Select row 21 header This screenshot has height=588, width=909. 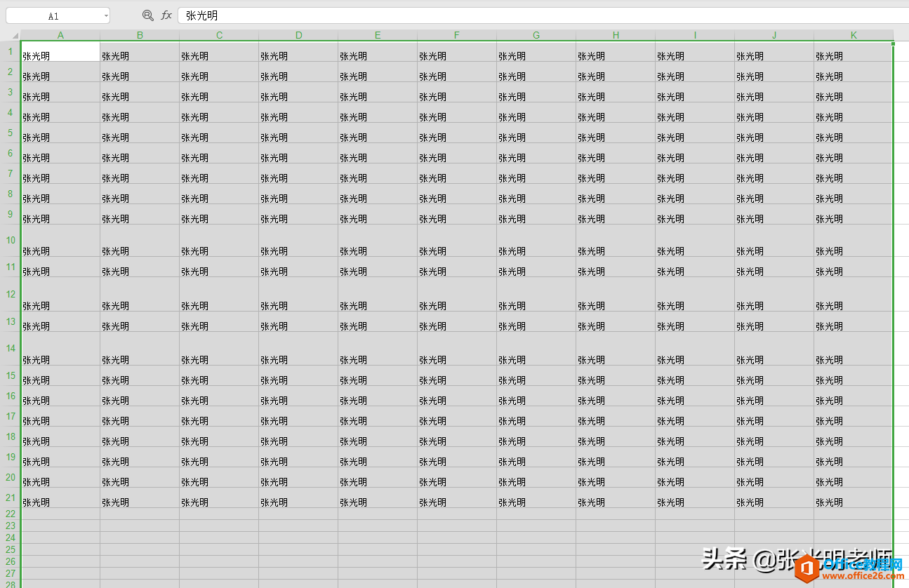click(11, 497)
